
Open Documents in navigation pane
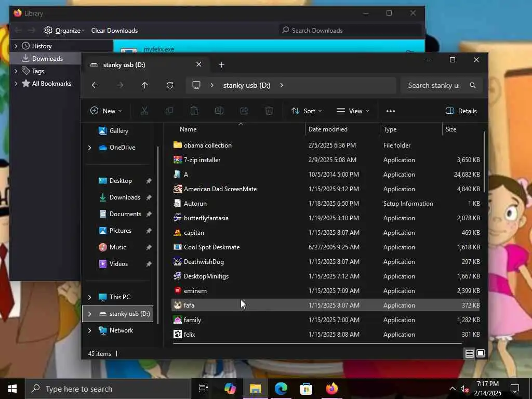tap(125, 214)
